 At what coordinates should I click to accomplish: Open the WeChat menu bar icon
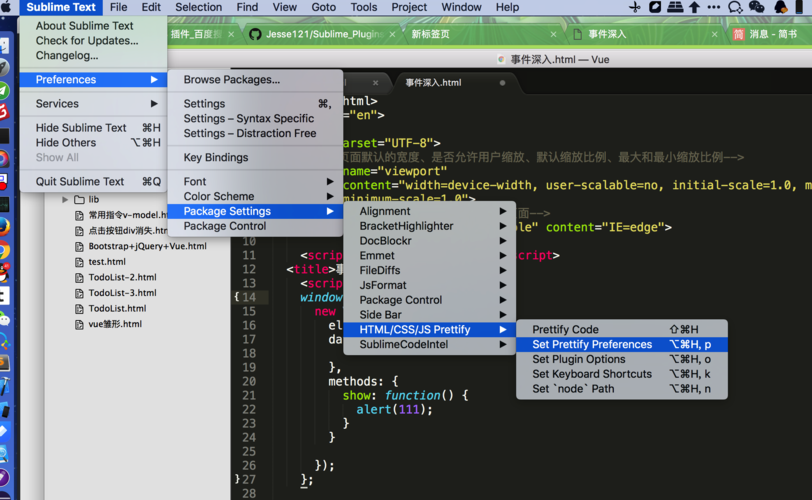pos(757,7)
